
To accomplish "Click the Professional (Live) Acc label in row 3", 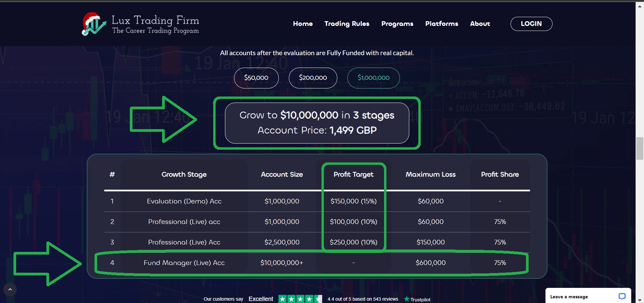I will pyautogui.click(x=184, y=242).
